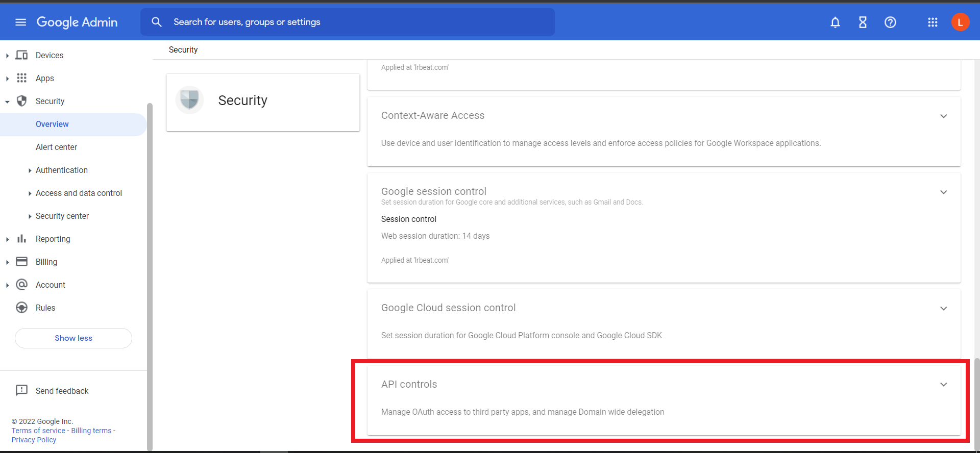
Task: Expand the Google Cloud session control card
Action: point(943,309)
